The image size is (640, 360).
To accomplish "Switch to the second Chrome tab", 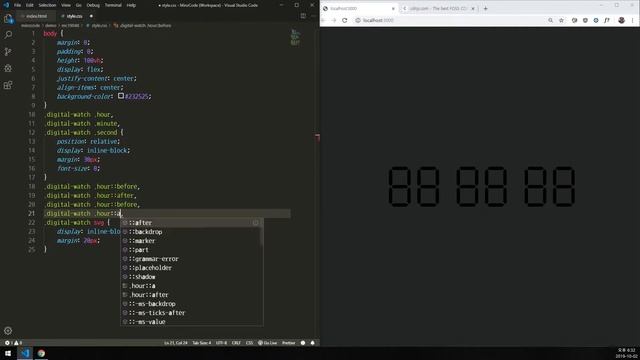I will (x=439, y=9).
